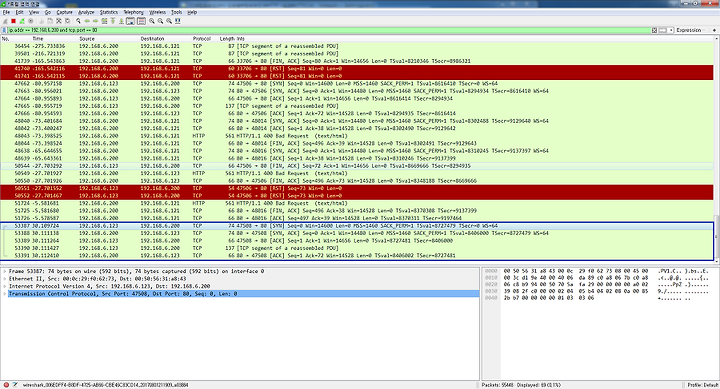The height and width of the screenshot is (389, 720).
Task: Select packet 36454 reassembled PDU row
Action: [357, 46]
